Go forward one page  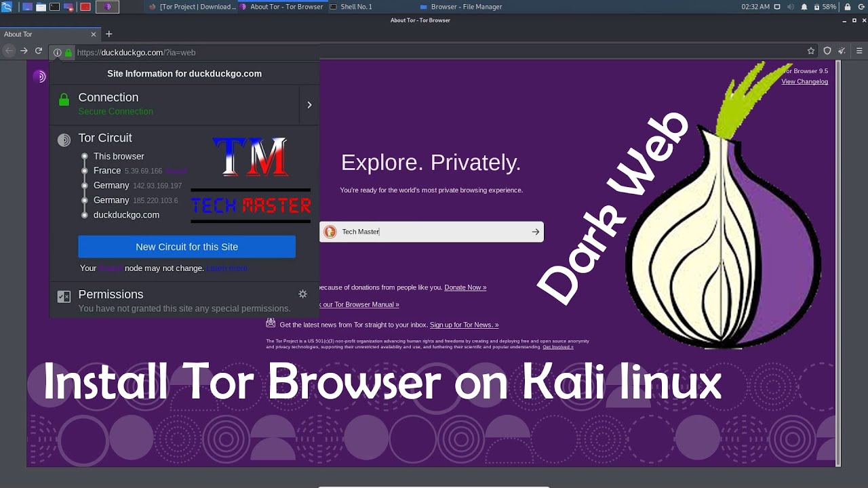pyautogui.click(x=24, y=51)
